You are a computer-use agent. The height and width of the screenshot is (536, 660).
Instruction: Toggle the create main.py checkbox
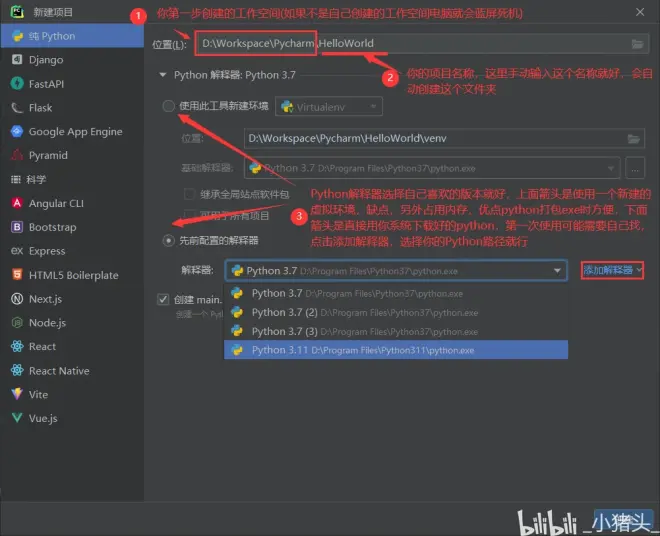[x=163, y=300]
